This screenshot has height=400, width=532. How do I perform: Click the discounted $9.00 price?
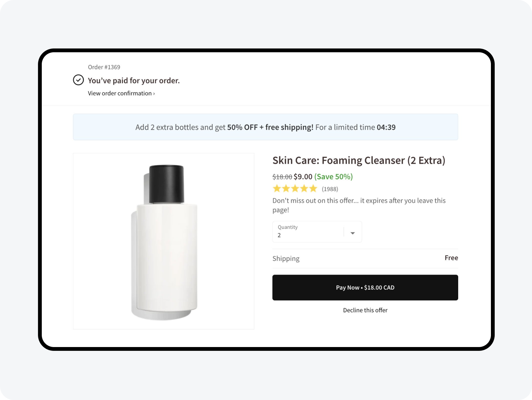(303, 177)
